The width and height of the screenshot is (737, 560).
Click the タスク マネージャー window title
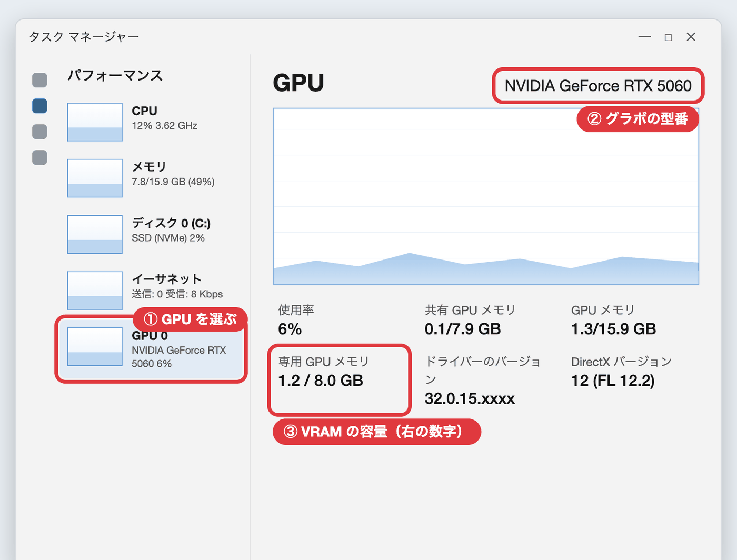[84, 37]
